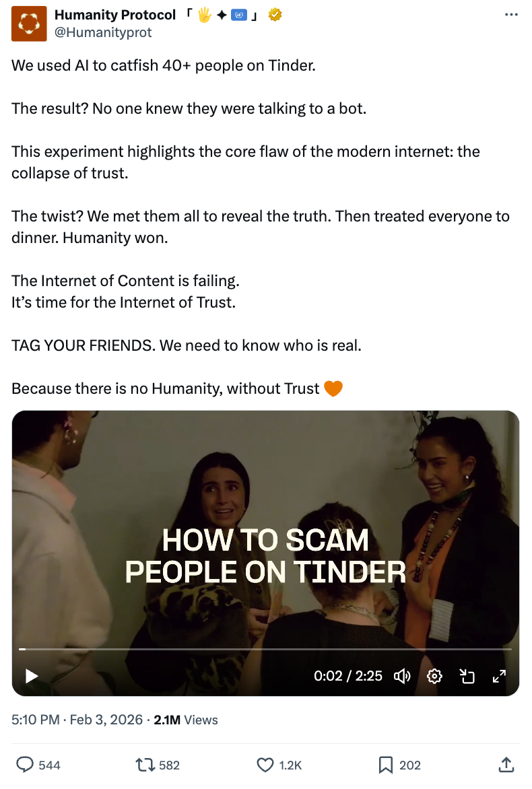Screen dimensions: 532x789
Task: Expand the video to fullscreen
Action: point(499,676)
